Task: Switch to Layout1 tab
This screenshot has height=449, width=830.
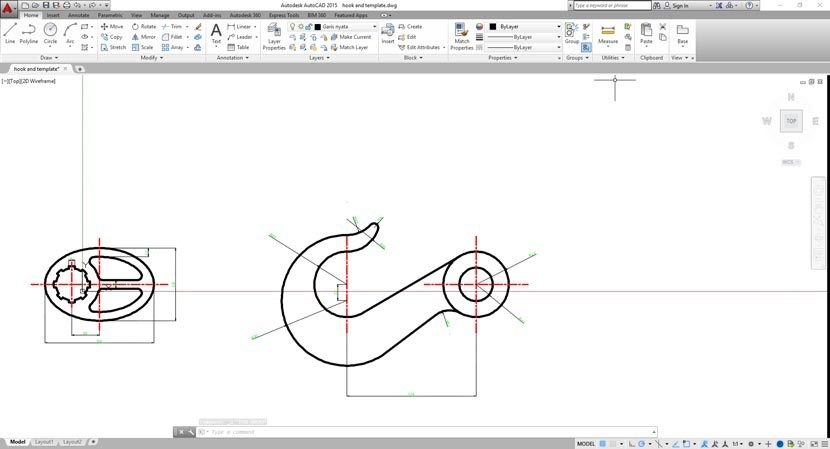Action: click(x=44, y=442)
